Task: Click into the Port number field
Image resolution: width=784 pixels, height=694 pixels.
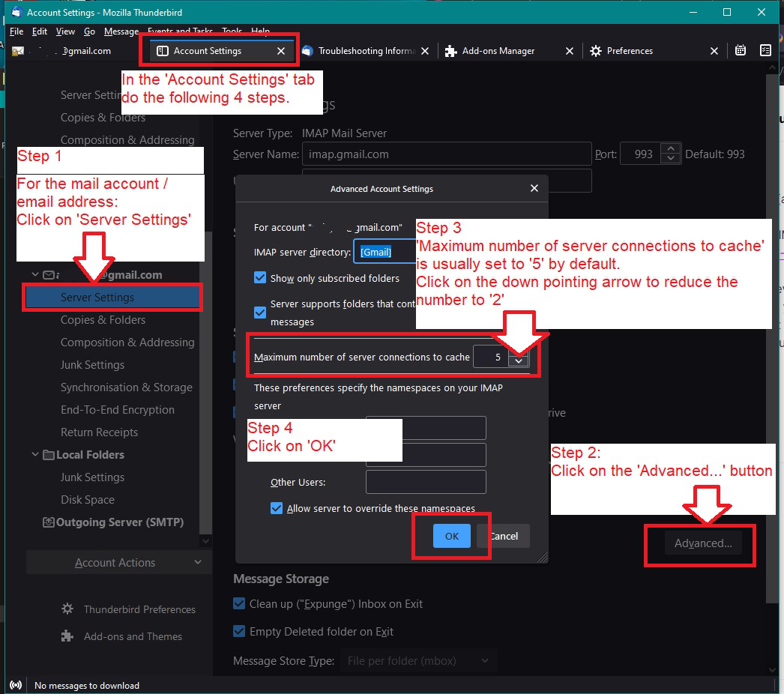Action: pos(641,154)
